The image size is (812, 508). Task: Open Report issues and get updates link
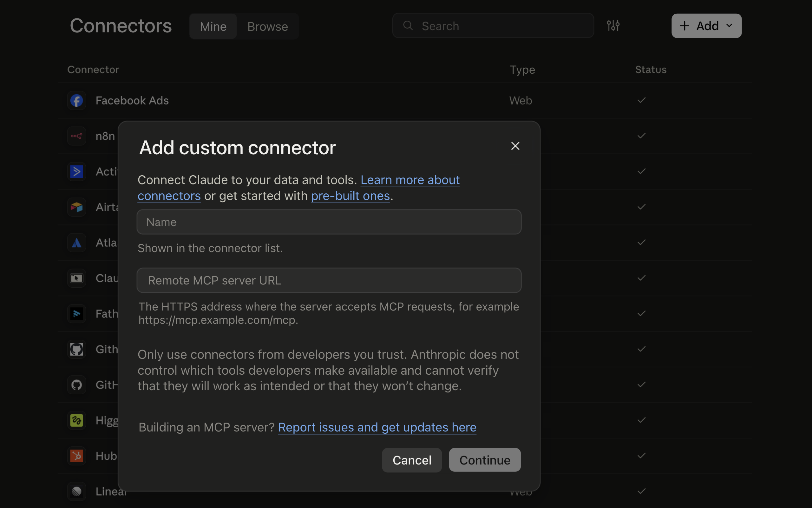[377, 427]
